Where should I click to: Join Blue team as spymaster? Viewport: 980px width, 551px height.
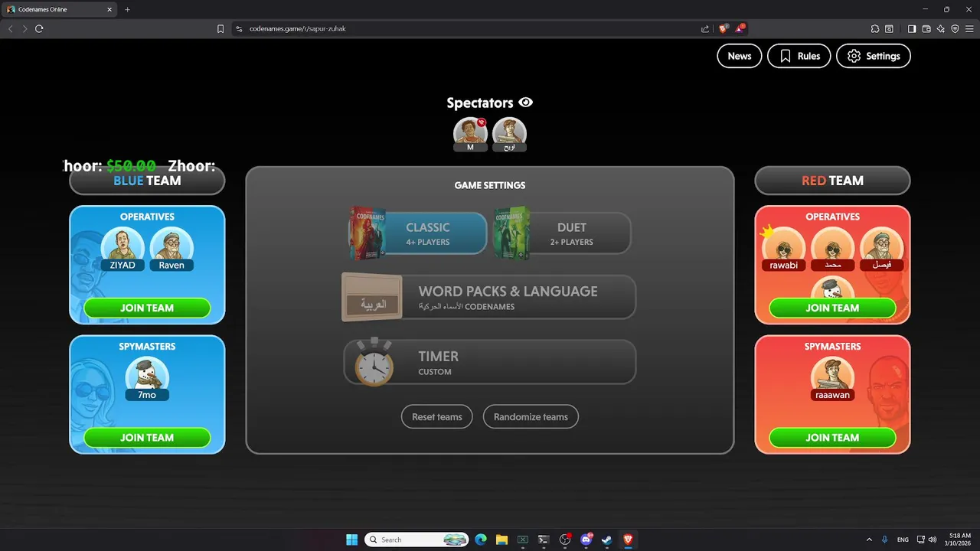click(x=147, y=438)
